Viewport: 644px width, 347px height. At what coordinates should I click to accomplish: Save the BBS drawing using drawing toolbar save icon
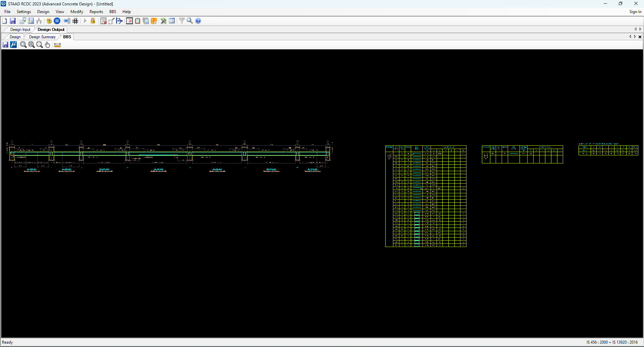tap(5, 45)
